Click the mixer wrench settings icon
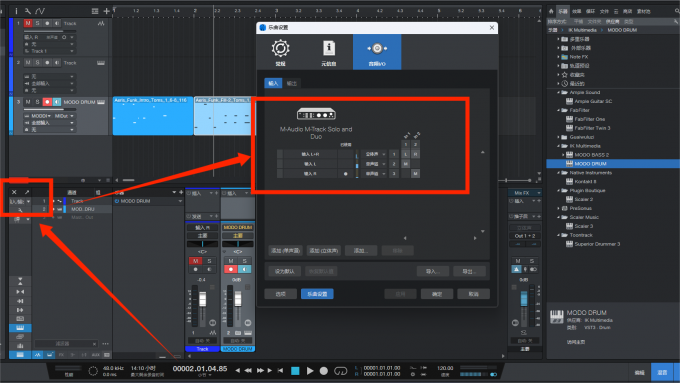The height and width of the screenshot is (383, 680). click(20, 210)
